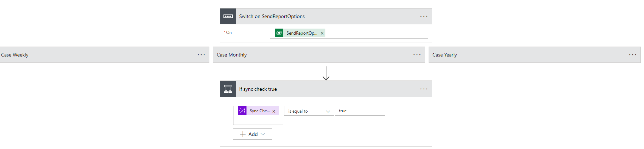This screenshot has height=149, width=644.
Task: Open the 'is equal to' operator dropdown
Action: (309, 111)
